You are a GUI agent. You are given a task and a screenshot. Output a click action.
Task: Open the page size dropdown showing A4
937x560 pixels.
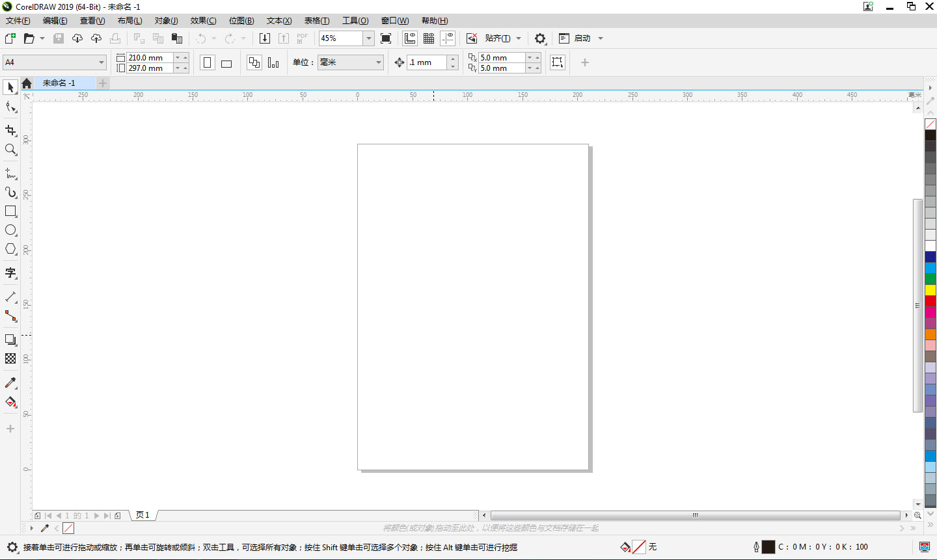pos(101,62)
